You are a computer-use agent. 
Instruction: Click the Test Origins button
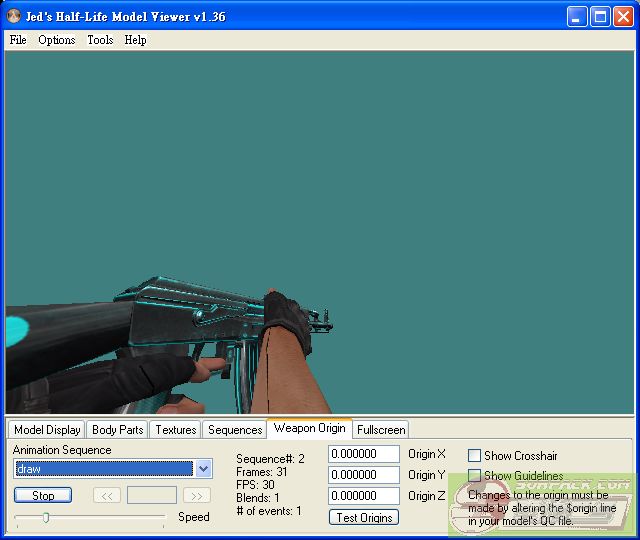(x=363, y=517)
